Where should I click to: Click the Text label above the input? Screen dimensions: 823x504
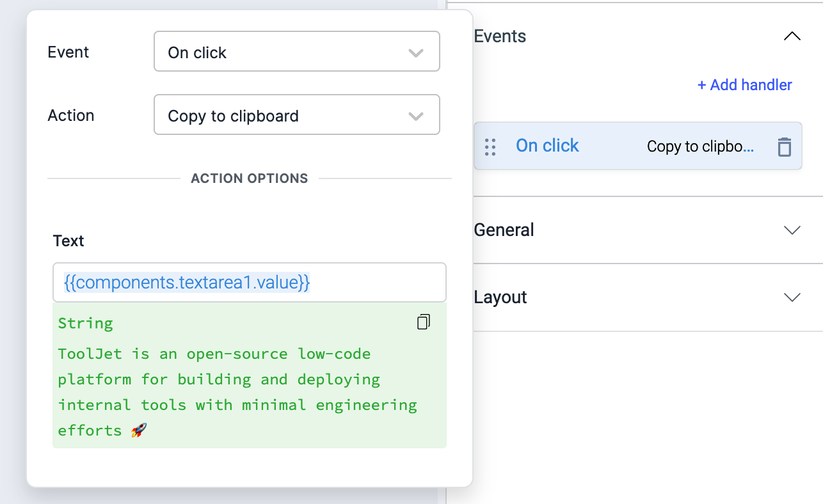click(x=68, y=241)
